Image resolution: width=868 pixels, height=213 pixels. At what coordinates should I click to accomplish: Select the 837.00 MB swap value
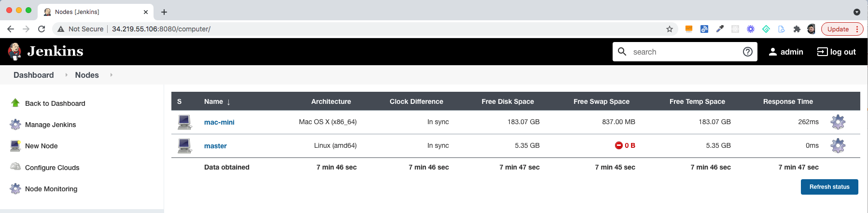[618, 122]
